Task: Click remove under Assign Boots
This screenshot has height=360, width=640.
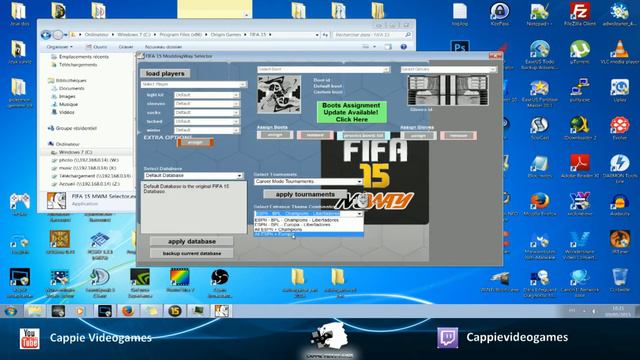Action: (315, 135)
